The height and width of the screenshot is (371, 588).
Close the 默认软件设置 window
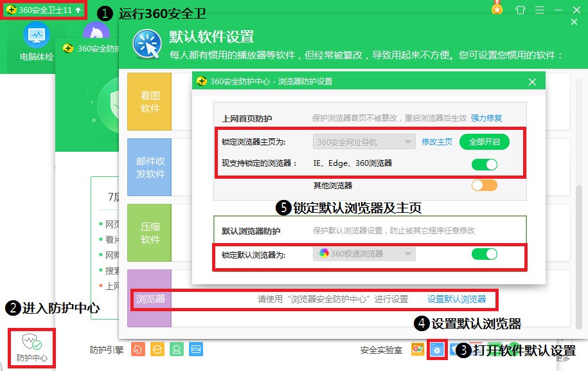[x=574, y=22]
